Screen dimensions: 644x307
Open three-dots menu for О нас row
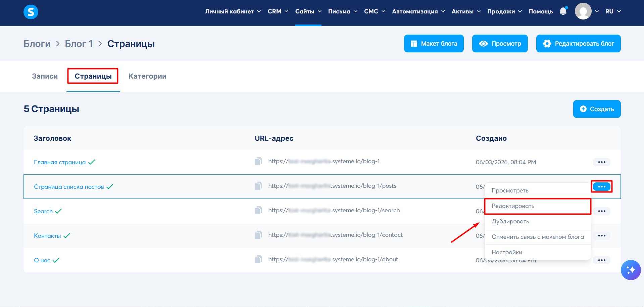pyautogui.click(x=602, y=260)
